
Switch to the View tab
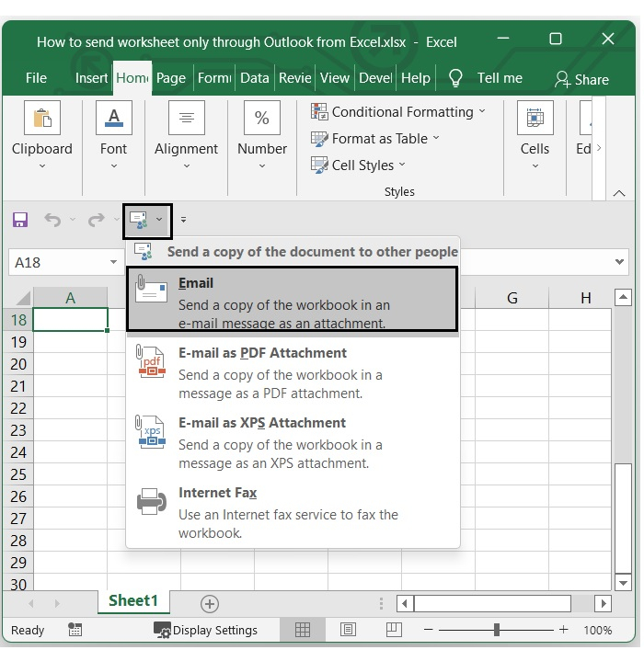[x=335, y=78]
